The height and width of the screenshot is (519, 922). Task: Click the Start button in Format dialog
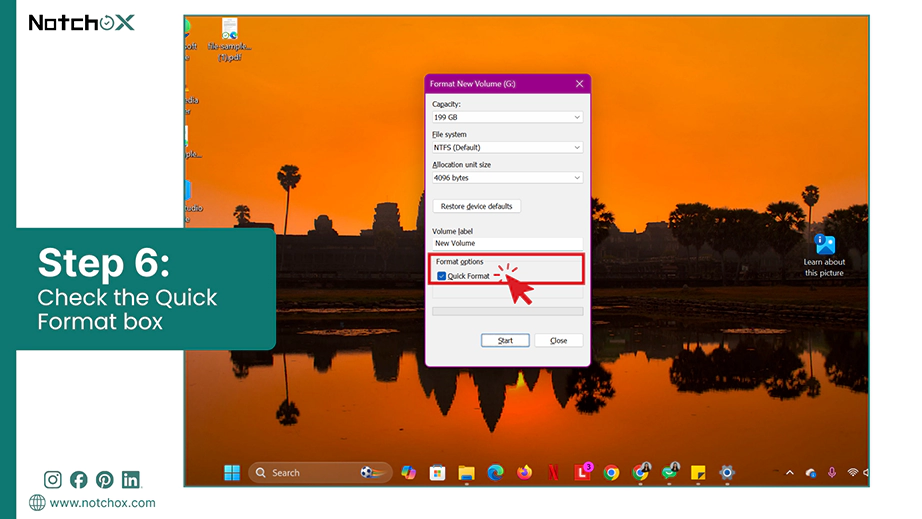pyautogui.click(x=505, y=340)
